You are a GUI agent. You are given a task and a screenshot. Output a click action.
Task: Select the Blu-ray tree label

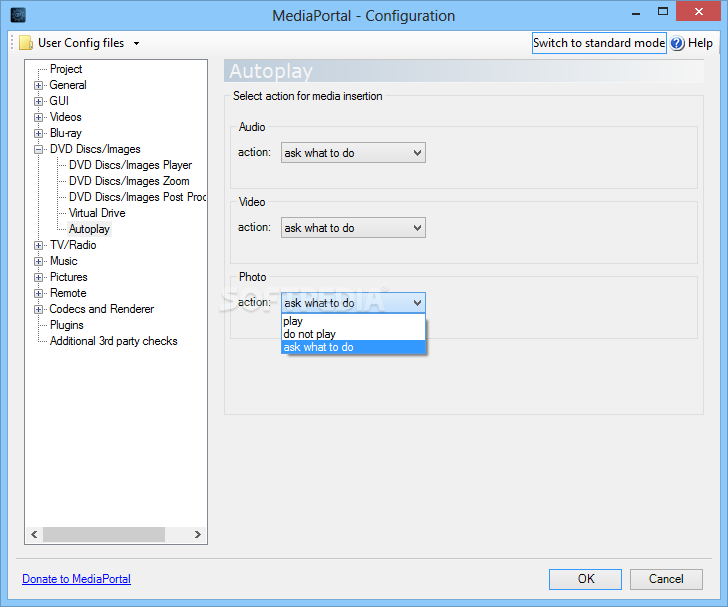click(x=65, y=133)
